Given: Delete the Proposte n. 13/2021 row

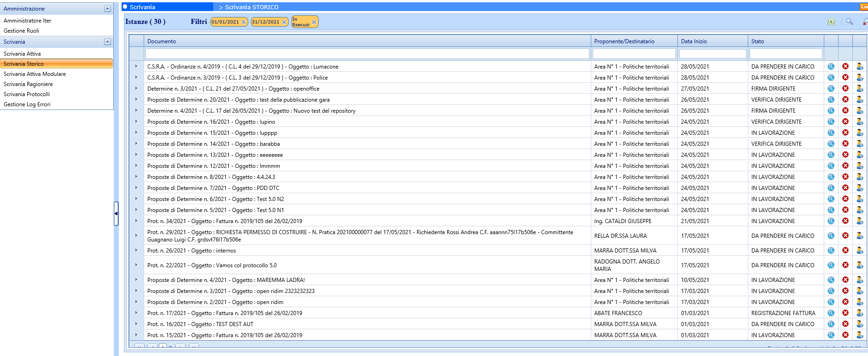Looking at the screenshot, I should point(845,155).
